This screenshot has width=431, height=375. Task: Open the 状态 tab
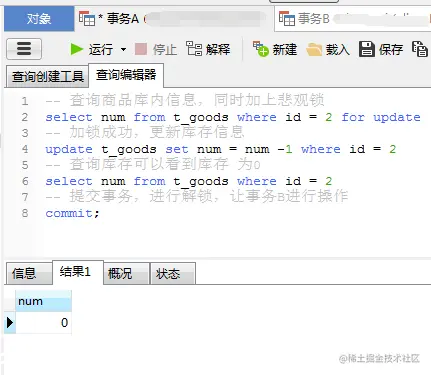pos(173,273)
